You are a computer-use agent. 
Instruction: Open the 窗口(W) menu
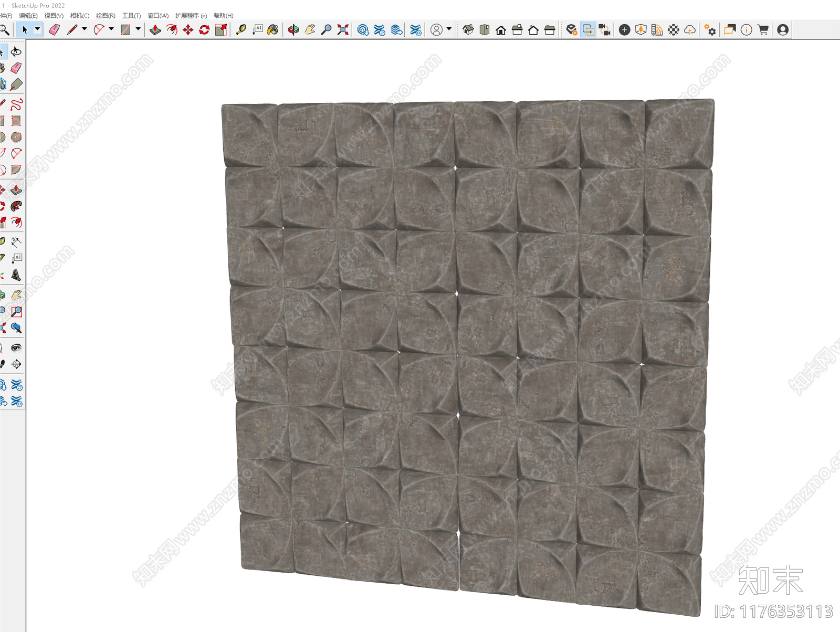[158, 16]
